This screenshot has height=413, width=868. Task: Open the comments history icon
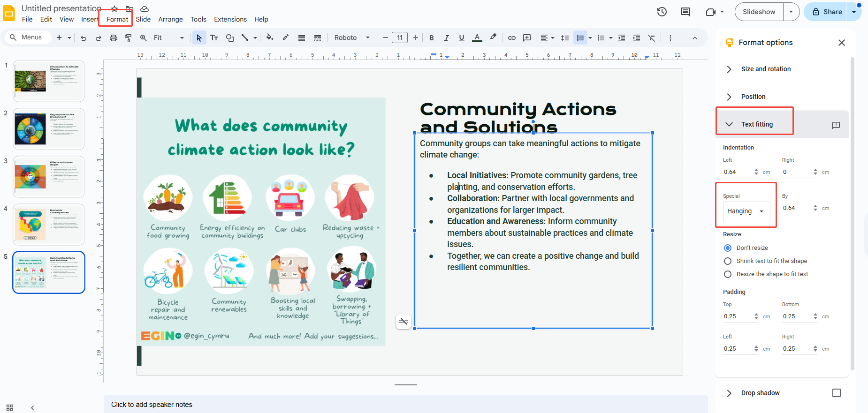pos(685,12)
